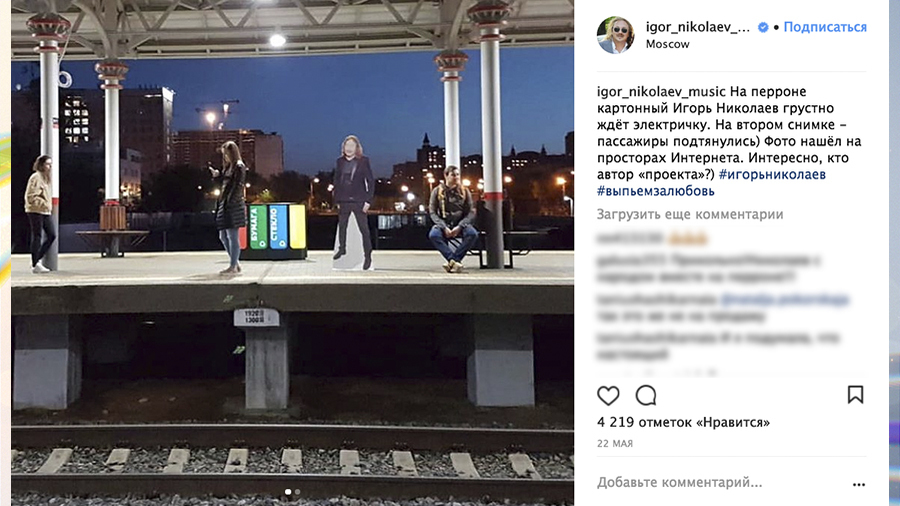Like the post with heart icon
Screen dimensions: 900x506
tap(608, 395)
